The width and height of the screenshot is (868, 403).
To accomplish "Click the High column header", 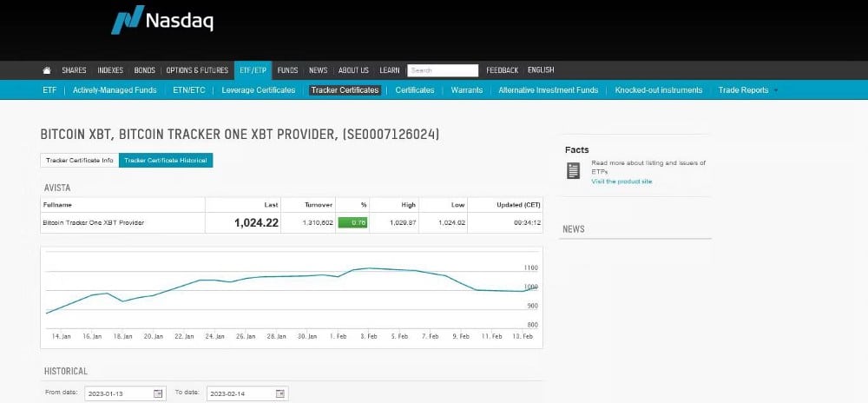I will click(x=409, y=205).
